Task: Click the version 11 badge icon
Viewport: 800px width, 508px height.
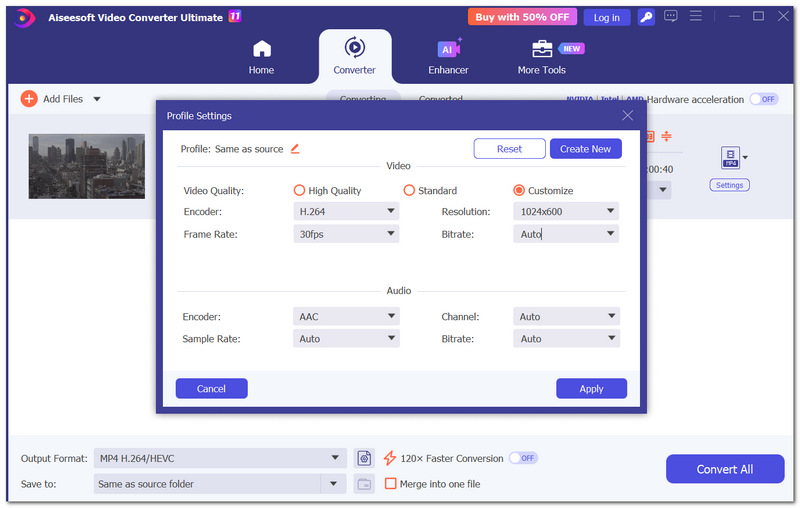Action: click(235, 16)
